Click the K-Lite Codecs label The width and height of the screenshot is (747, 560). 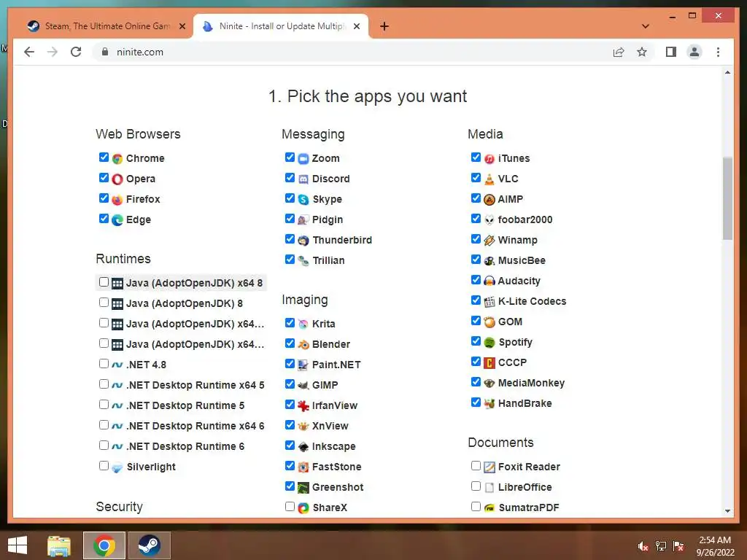pyautogui.click(x=532, y=301)
